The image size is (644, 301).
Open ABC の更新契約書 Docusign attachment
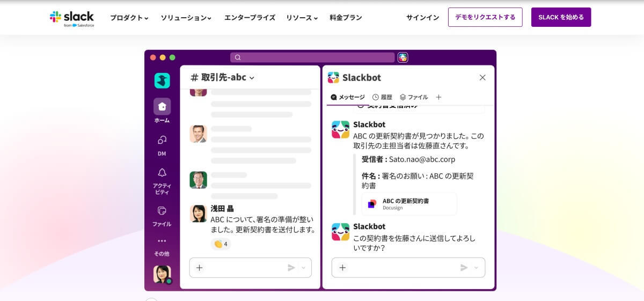coord(409,204)
